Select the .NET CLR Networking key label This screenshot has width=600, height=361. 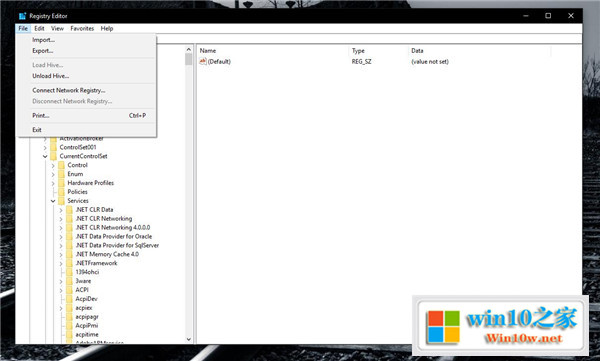104,219
